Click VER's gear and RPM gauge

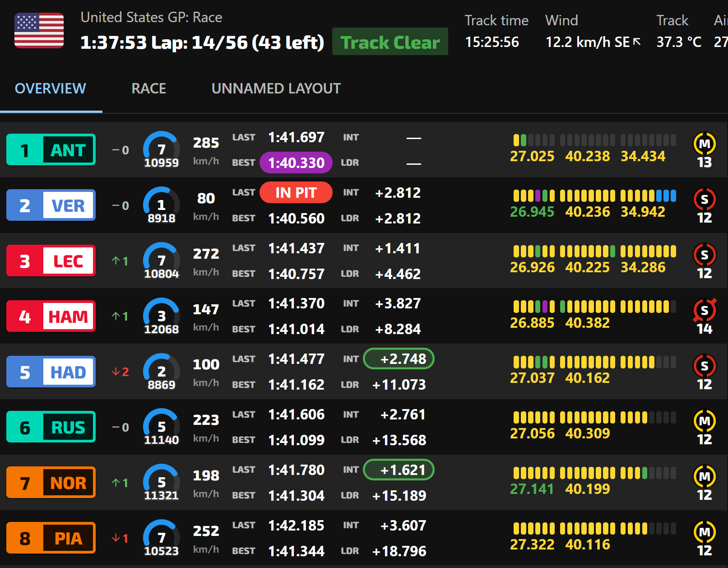pos(161,205)
